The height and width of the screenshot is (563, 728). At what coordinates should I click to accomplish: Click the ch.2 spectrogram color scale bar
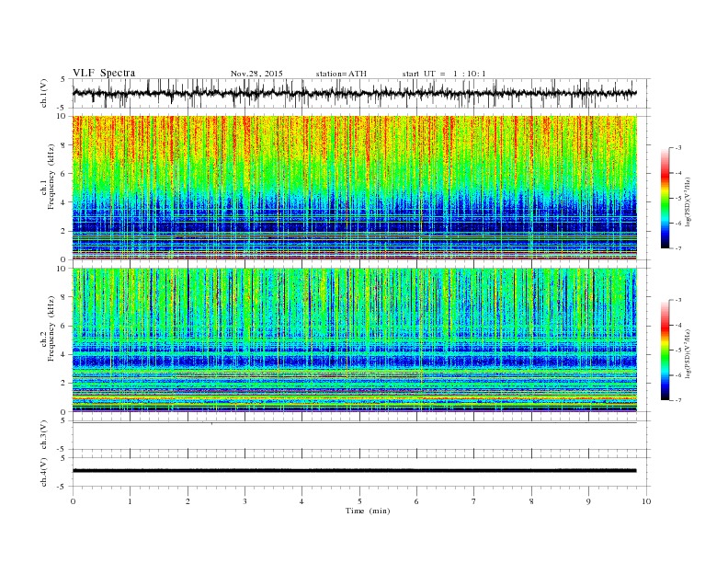665,350
